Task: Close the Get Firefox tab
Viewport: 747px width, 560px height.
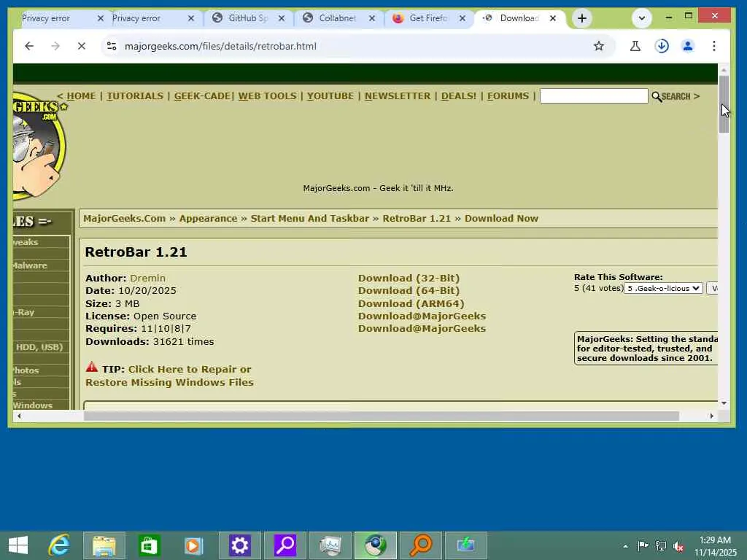Action: pyautogui.click(x=462, y=18)
